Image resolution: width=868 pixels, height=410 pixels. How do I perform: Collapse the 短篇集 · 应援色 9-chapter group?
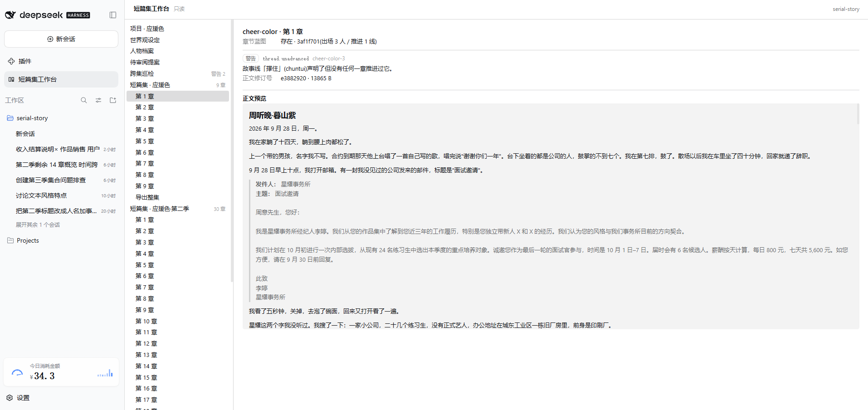pyautogui.click(x=178, y=85)
